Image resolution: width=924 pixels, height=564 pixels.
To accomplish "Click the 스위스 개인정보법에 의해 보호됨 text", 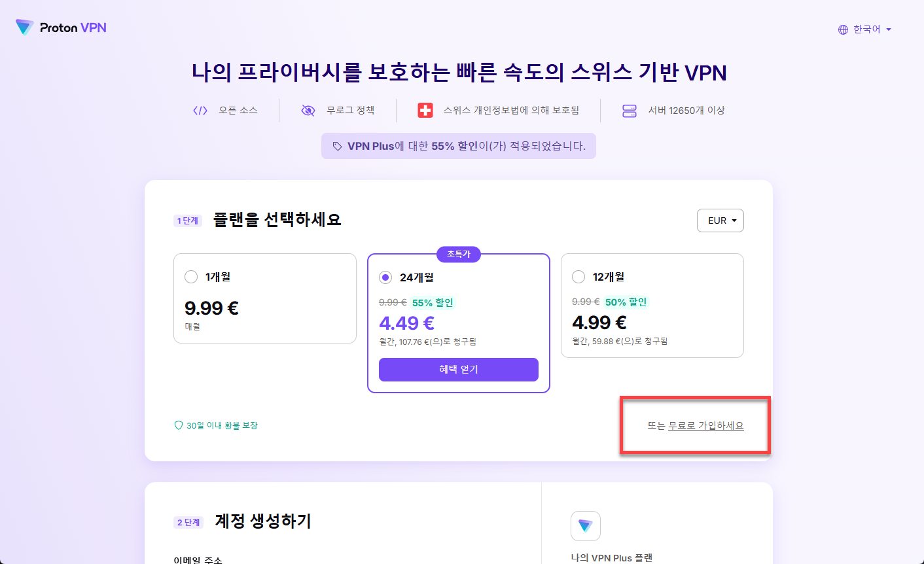I will coord(511,111).
